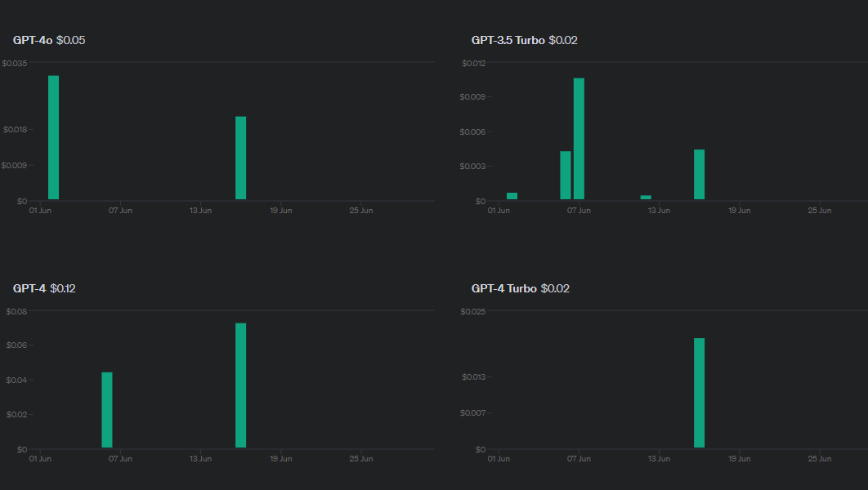Screen dimensions: 868x490
Task: Click the 07 Jun label under GPT-4 Turbo chart
Action: 579,458
